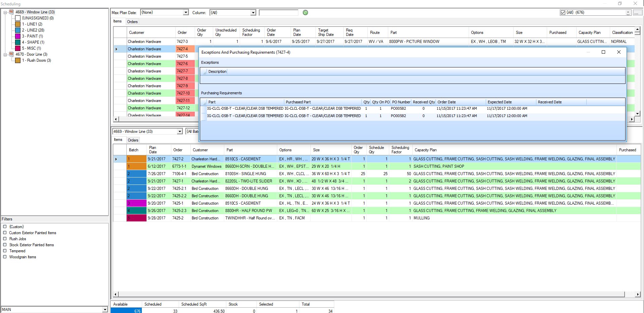The width and height of the screenshot is (644, 313).
Task: Switch to the upper Orders tab
Action: 132,22
